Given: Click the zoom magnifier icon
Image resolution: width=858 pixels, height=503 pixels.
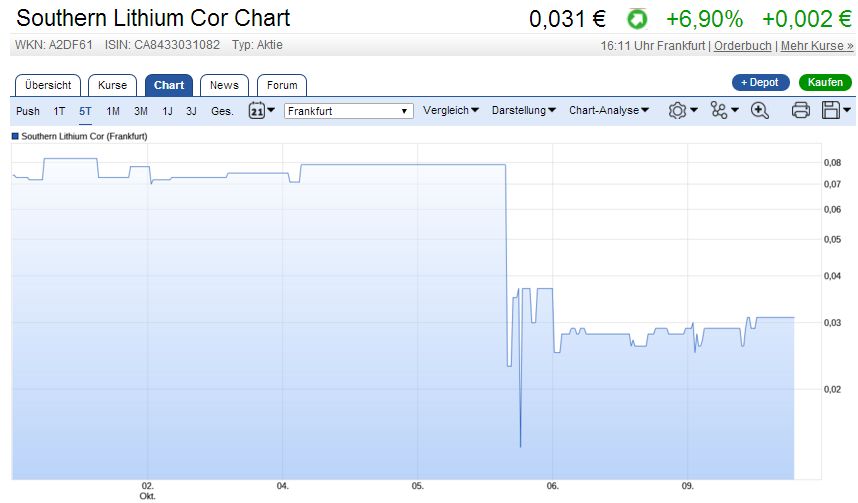Looking at the screenshot, I should [760, 111].
